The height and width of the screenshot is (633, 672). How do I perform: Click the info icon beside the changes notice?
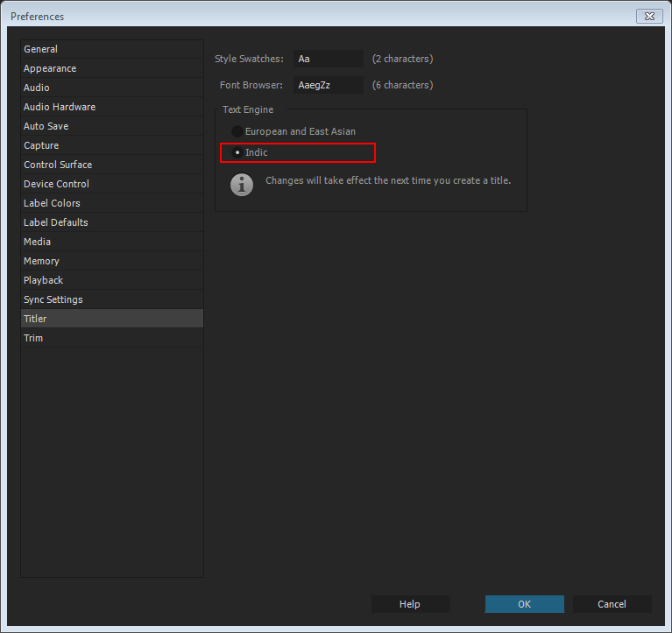242,184
